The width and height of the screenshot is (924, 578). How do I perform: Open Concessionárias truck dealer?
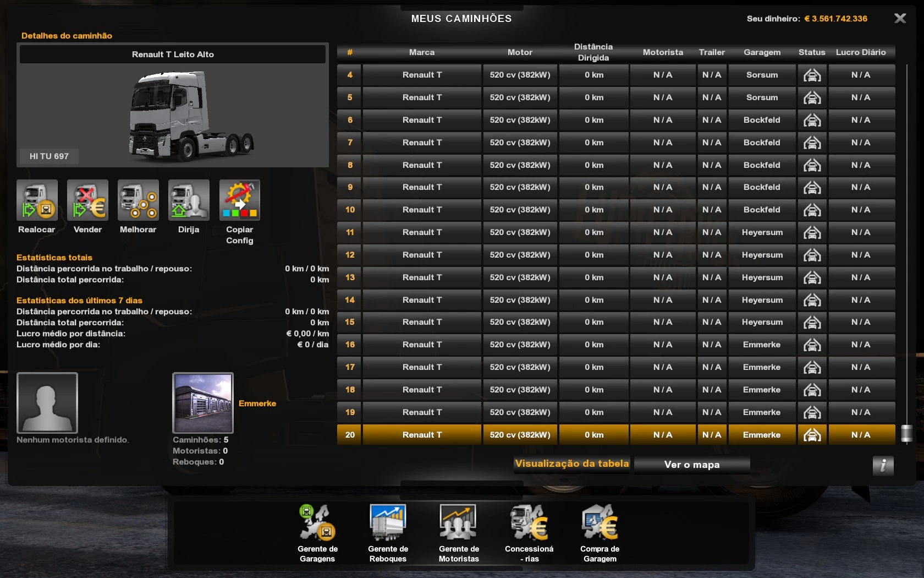point(529,523)
